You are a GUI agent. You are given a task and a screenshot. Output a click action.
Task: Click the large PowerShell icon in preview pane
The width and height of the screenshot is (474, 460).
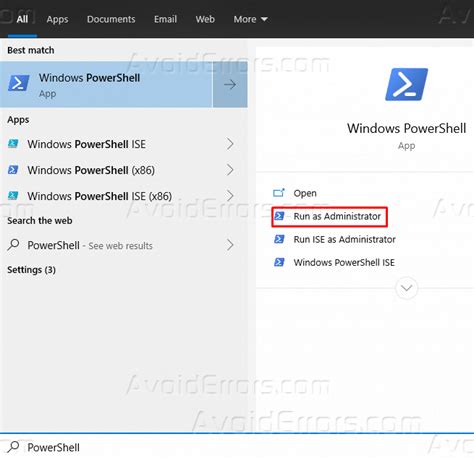coord(406,84)
